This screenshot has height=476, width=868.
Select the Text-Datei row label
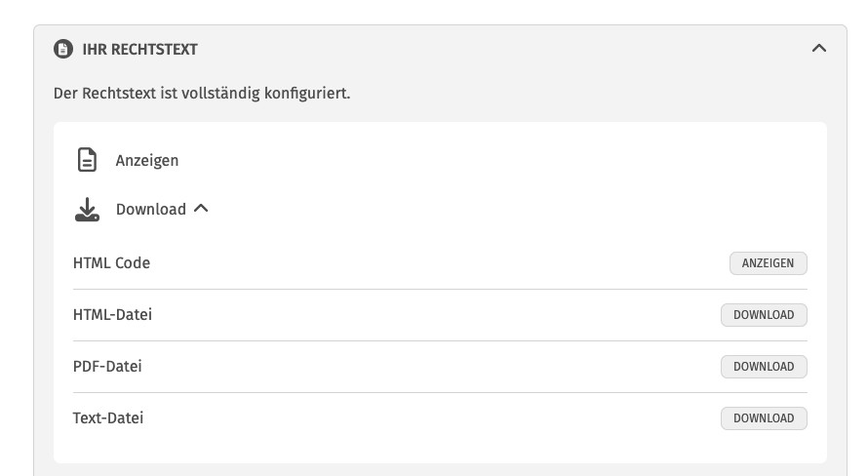108,418
